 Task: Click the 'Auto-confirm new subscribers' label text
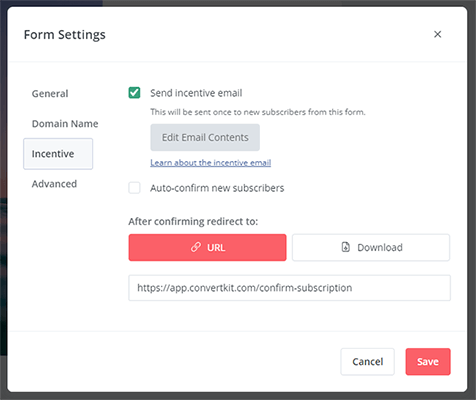pyautogui.click(x=217, y=188)
